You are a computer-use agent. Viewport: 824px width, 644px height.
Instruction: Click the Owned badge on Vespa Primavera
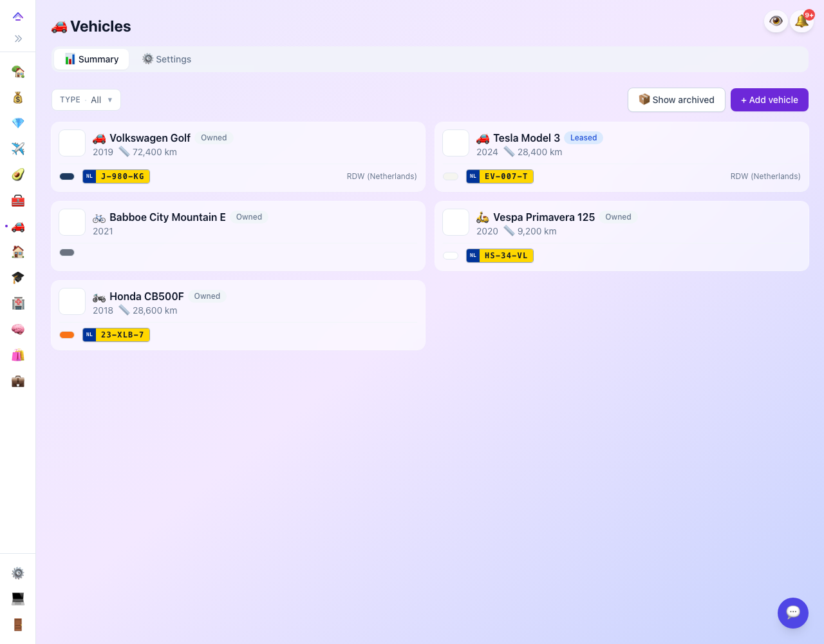(x=618, y=217)
